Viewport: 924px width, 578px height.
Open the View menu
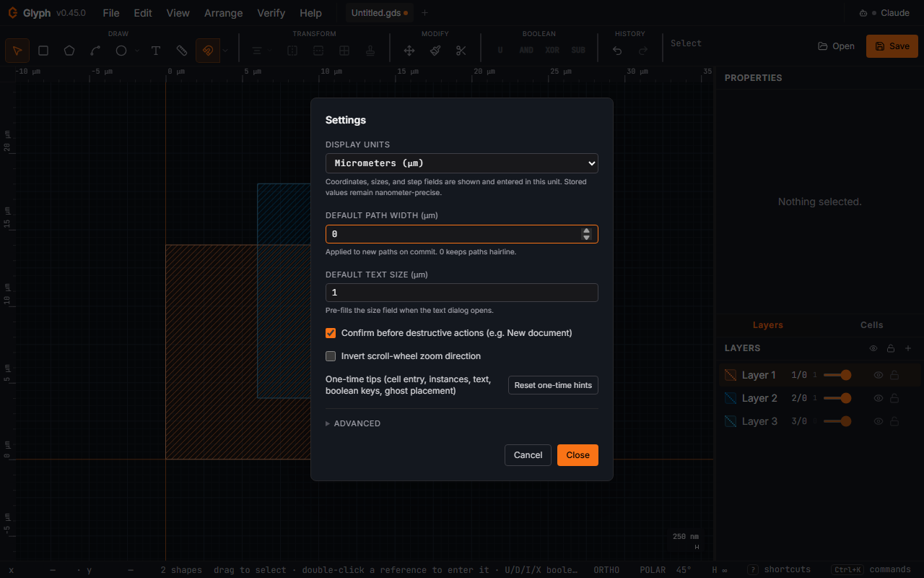pos(178,13)
